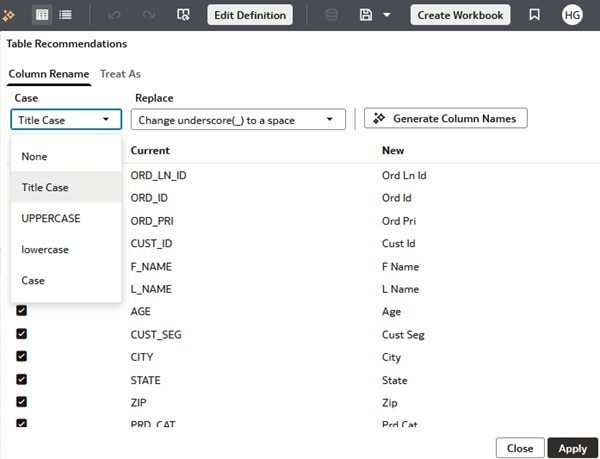Open the Replace underscore dropdown
The height and width of the screenshot is (459, 600).
pyautogui.click(x=238, y=119)
